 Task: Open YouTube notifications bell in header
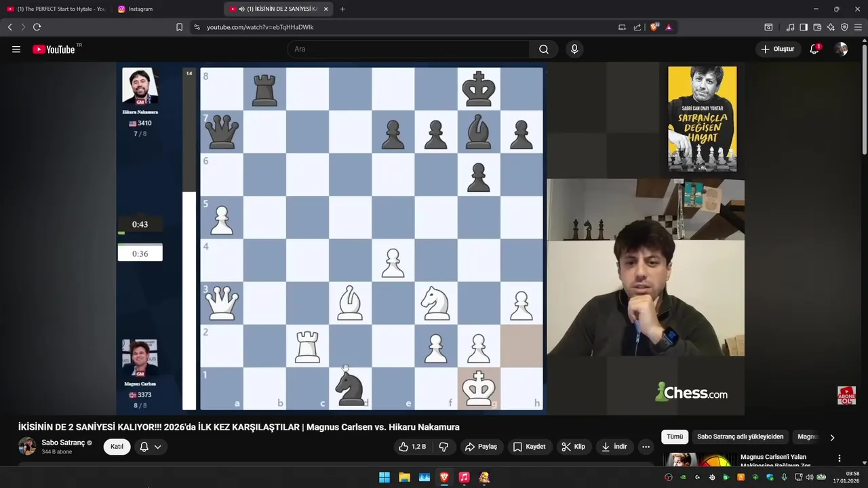click(814, 49)
